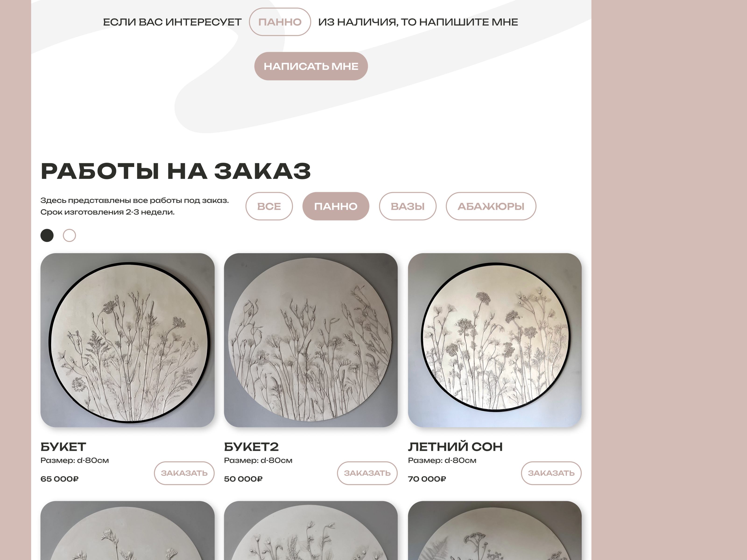Click the НАПИСАТЬ МНЕ button
Viewport: 747px width, 560px height.
[x=311, y=66]
